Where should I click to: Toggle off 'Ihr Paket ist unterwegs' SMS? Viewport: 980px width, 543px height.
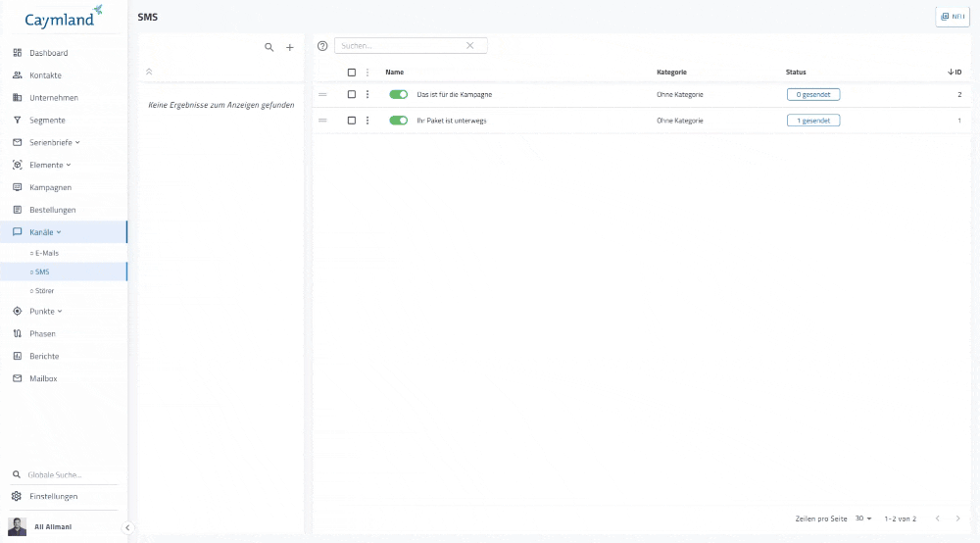click(x=398, y=121)
